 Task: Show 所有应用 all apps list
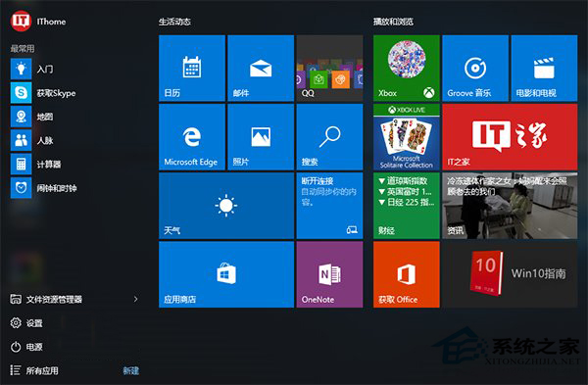pos(34,370)
